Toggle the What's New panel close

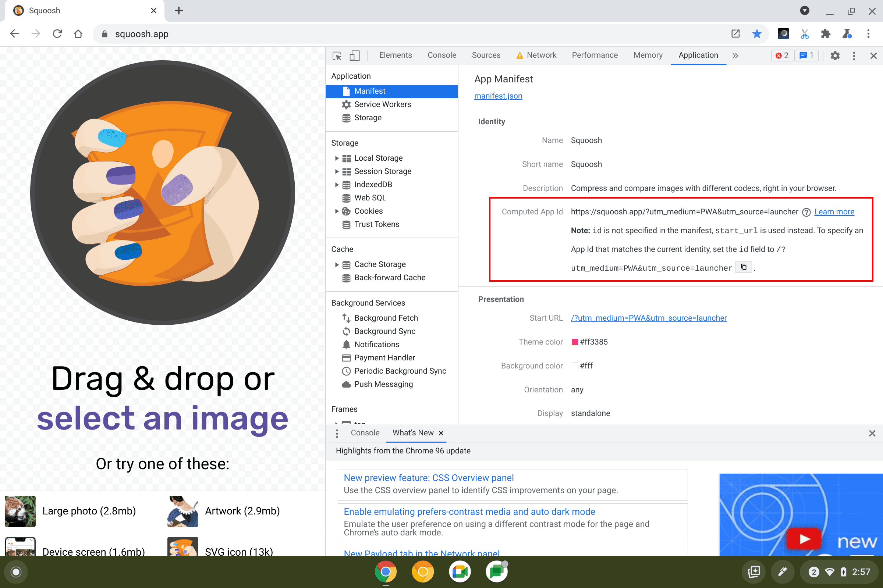pyautogui.click(x=441, y=433)
